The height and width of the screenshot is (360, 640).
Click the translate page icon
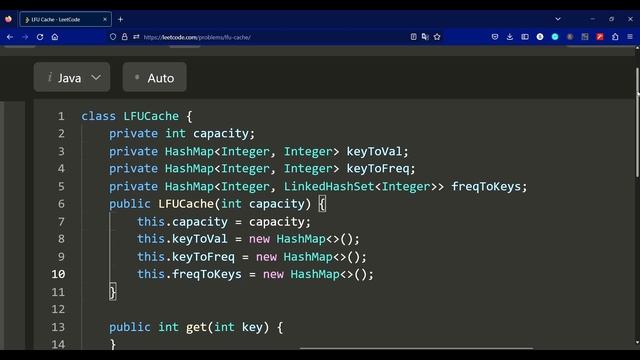[x=425, y=37]
